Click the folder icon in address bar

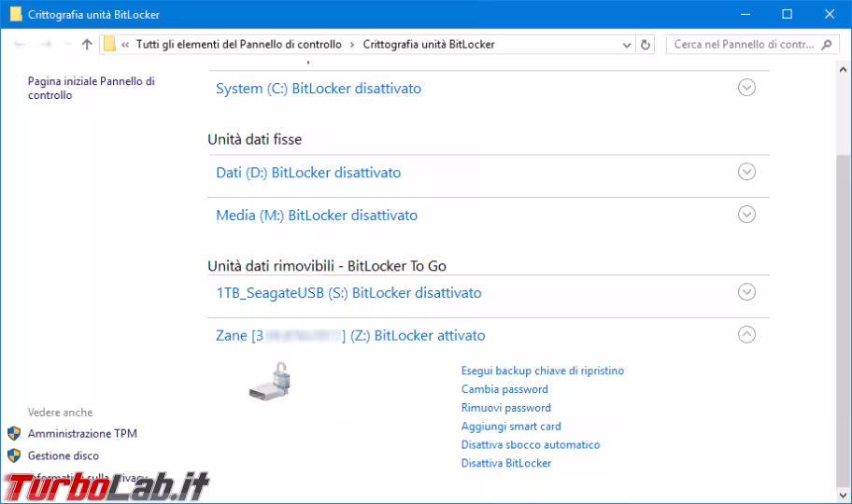(x=109, y=44)
